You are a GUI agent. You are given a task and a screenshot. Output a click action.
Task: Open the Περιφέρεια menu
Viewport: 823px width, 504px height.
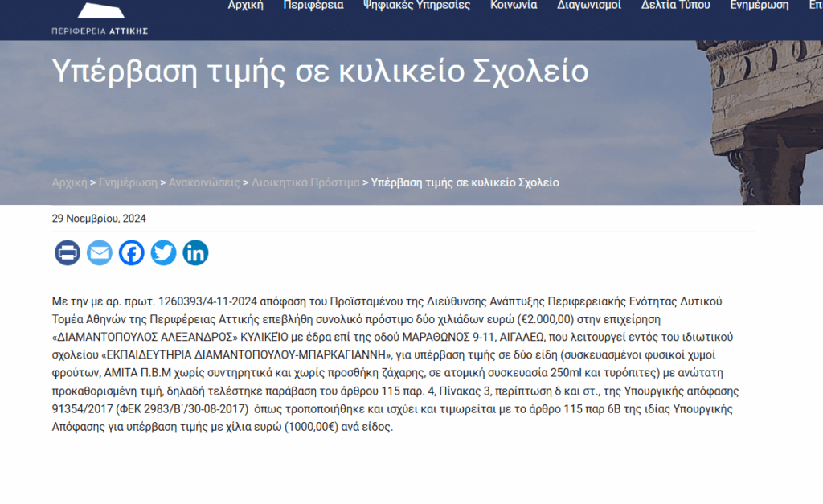[313, 6]
